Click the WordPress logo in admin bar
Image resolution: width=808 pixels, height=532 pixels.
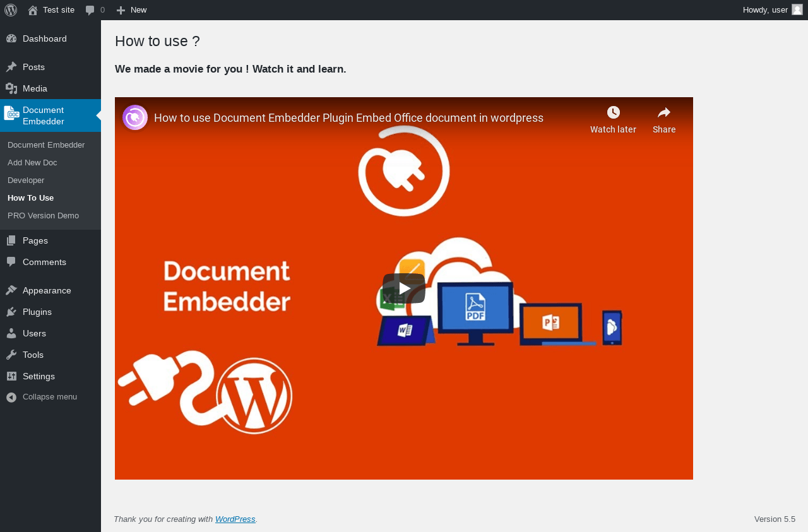coord(11,10)
